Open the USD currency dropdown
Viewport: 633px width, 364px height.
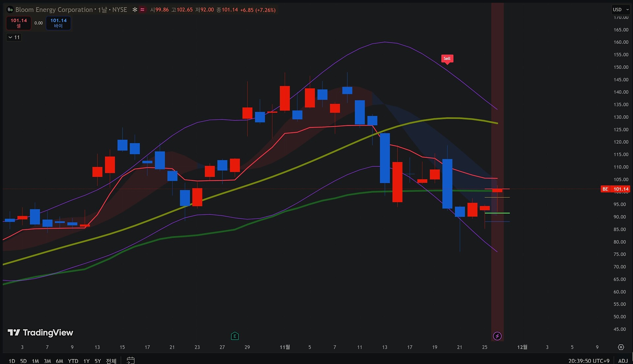(x=621, y=10)
